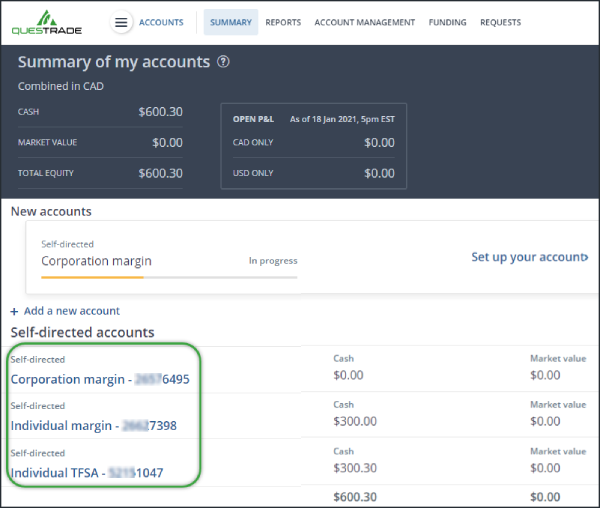Open Individual TFSA account ending 1047

87,473
